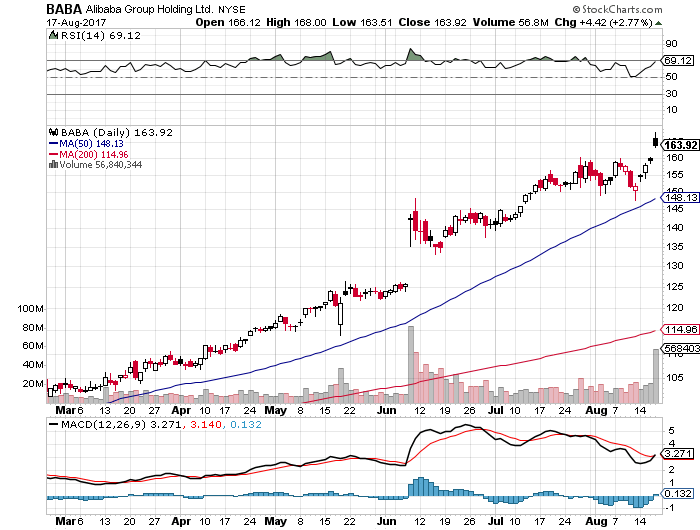This screenshot has height=530, width=700.
Task: Click the MACD(12,26,9) 3.271 legend
Action: (121, 425)
